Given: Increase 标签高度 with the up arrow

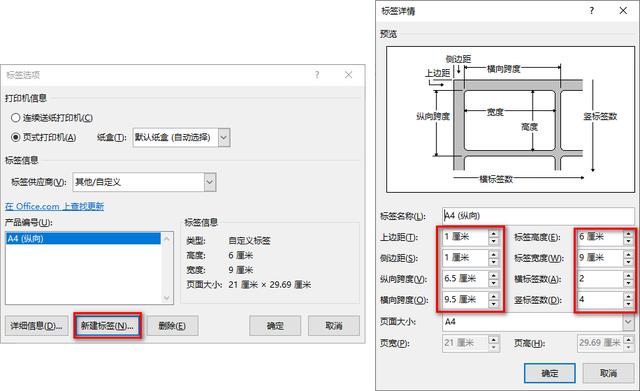Looking at the screenshot, I should click(629, 233).
